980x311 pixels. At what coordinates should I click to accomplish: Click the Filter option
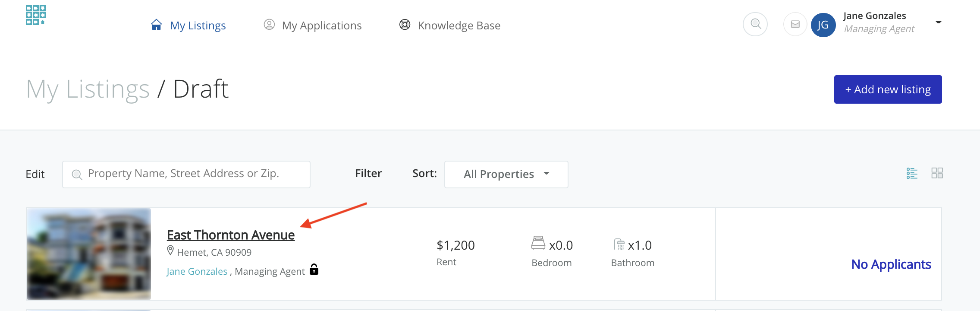(x=368, y=174)
